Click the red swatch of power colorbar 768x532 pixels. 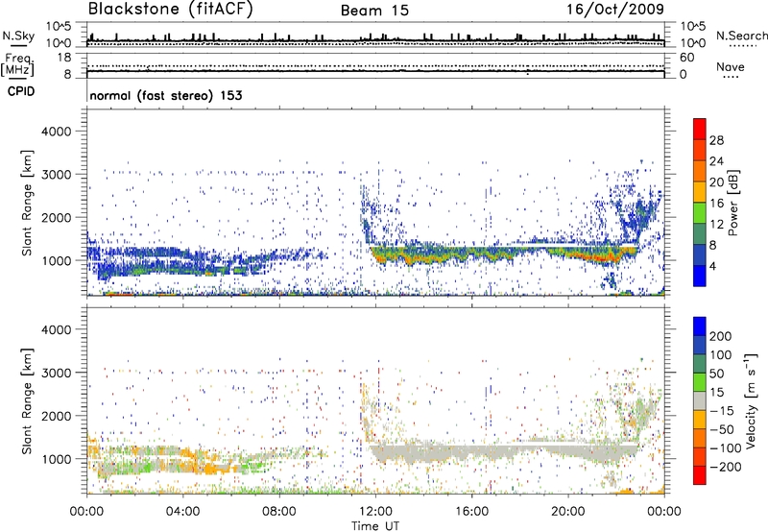(x=700, y=129)
